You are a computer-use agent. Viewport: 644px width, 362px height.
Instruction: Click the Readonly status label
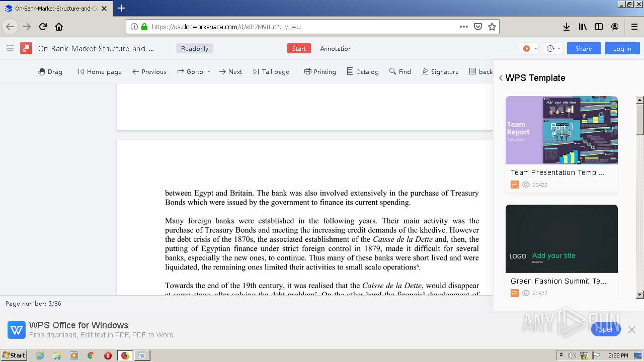tap(195, 48)
